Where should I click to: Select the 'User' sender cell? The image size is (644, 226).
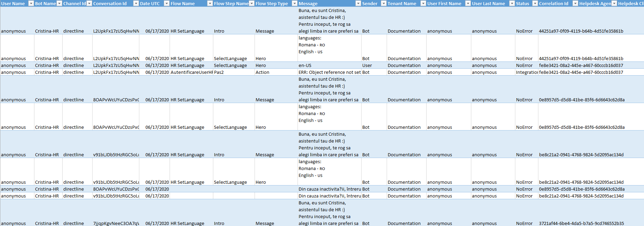(x=374, y=66)
